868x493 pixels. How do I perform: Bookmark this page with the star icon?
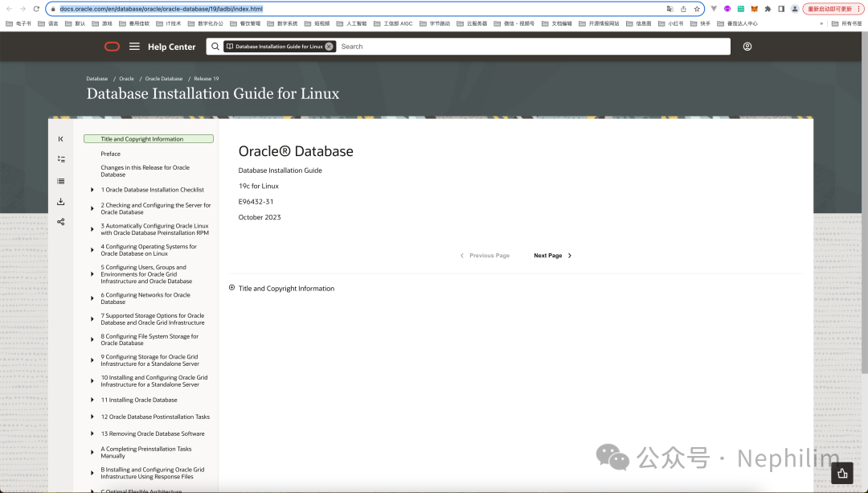pyautogui.click(x=697, y=9)
